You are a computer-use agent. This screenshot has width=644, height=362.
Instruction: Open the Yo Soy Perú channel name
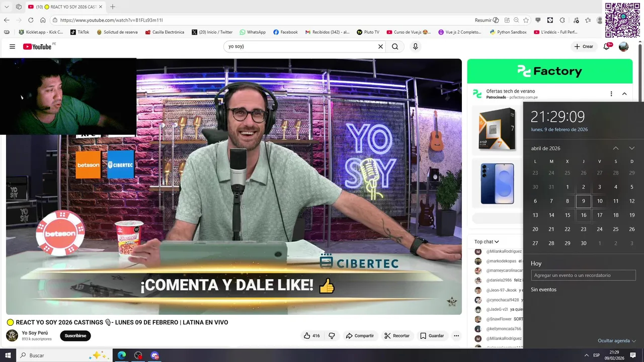click(x=35, y=333)
